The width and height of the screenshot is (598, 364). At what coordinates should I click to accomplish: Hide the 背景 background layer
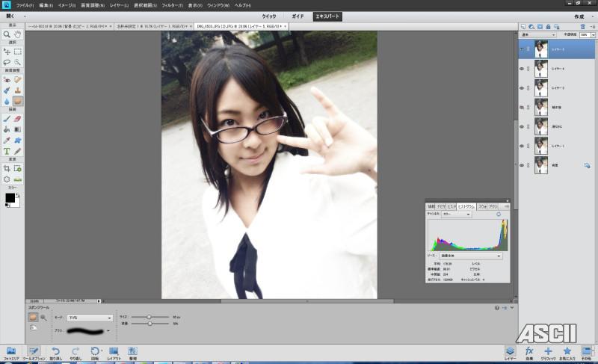tap(522, 165)
